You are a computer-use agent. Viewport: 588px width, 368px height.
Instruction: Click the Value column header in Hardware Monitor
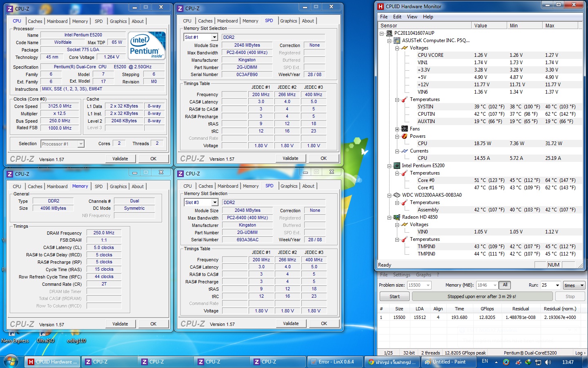tap(489, 26)
